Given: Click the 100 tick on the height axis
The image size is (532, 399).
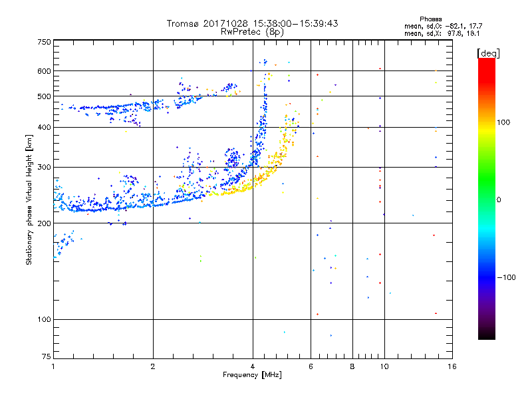Looking at the screenshot, I should 45,320.
